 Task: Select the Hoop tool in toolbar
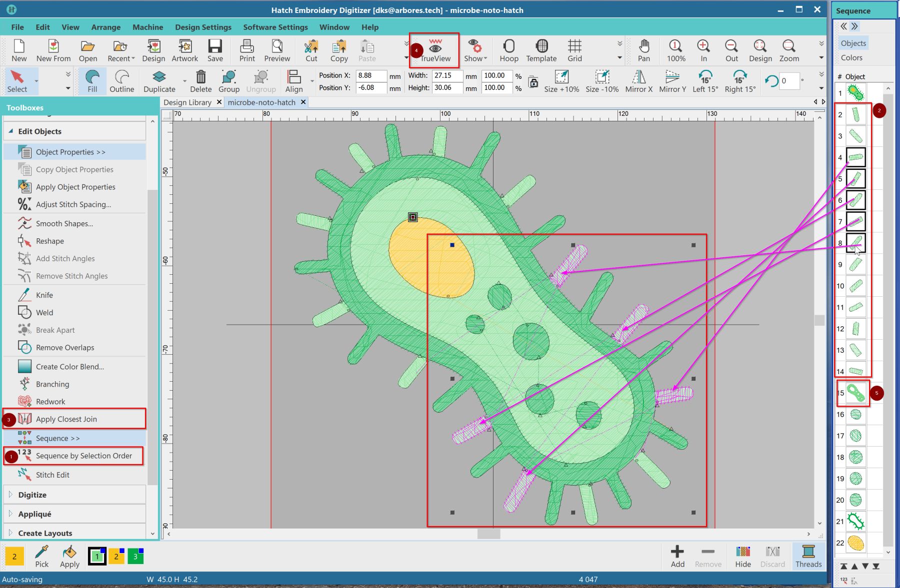(509, 50)
